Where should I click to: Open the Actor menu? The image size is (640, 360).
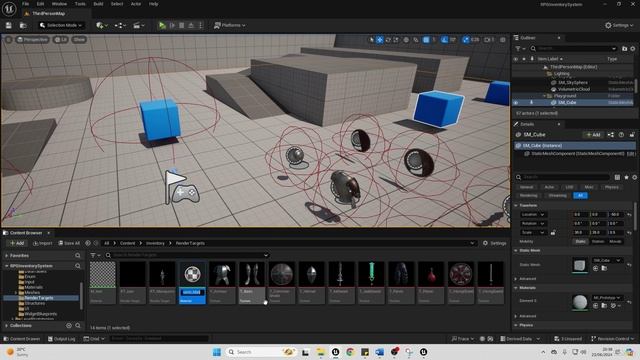click(136, 4)
